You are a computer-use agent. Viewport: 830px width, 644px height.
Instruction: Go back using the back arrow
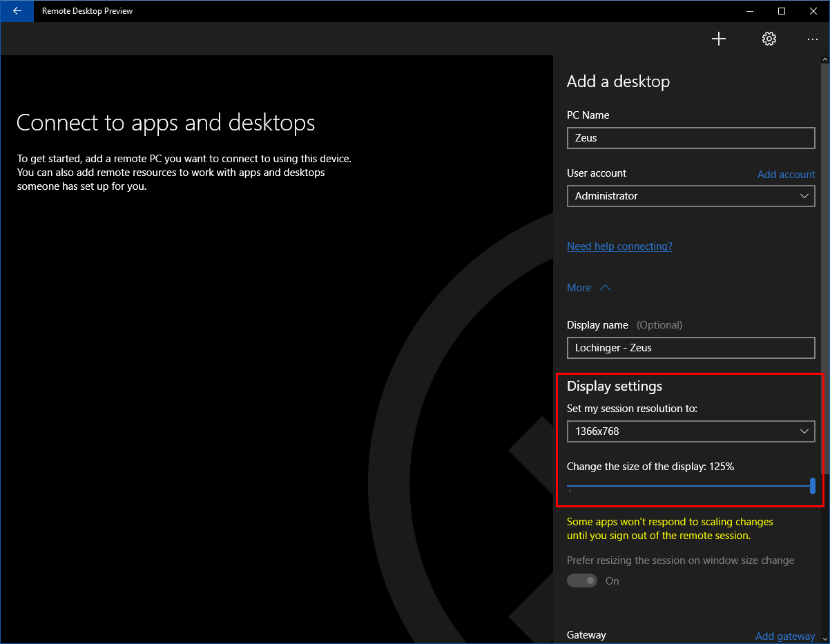pyautogui.click(x=17, y=11)
